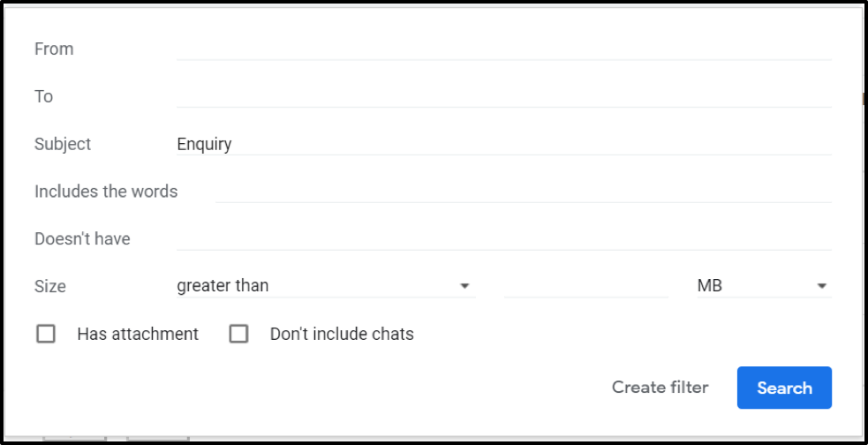Image resolution: width=868 pixels, height=445 pixels.
Task: Click the arrow next to MB
Action: pos(822,287)
